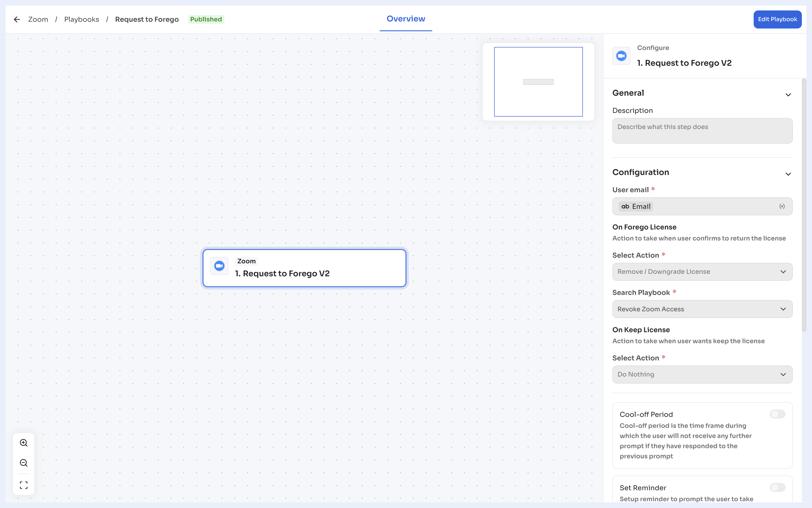The image size is (812, 508).
Task: Collapse the General section
Action: tap(788, 95)
